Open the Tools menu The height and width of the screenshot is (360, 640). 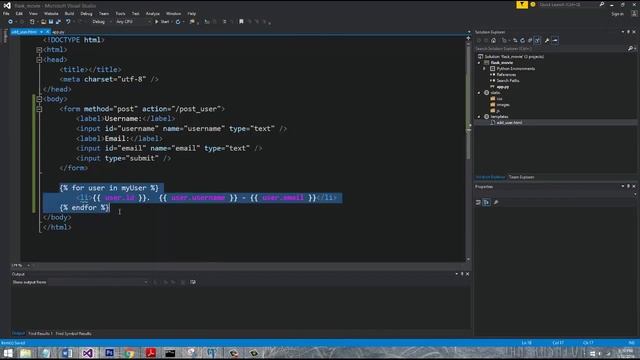coord(120,13)
